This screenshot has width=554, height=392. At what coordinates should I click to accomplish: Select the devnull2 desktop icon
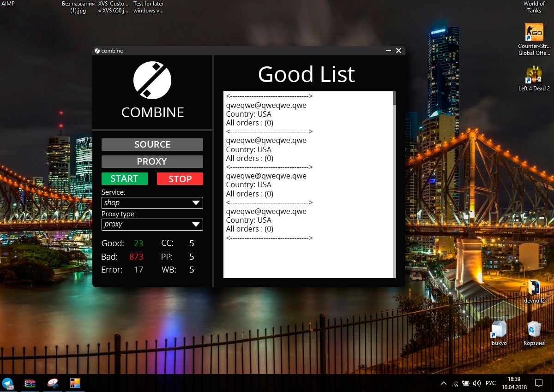point(534,288)
